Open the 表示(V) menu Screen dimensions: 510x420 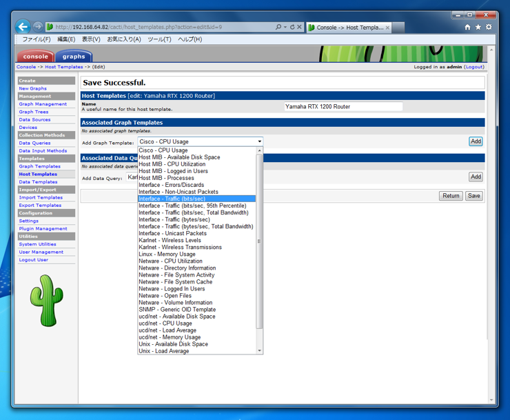(x=91, y=39)
